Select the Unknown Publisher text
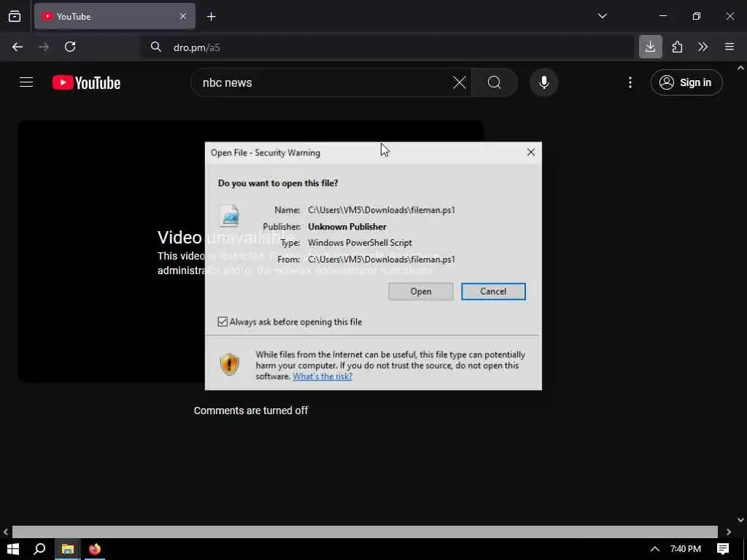 347,227
